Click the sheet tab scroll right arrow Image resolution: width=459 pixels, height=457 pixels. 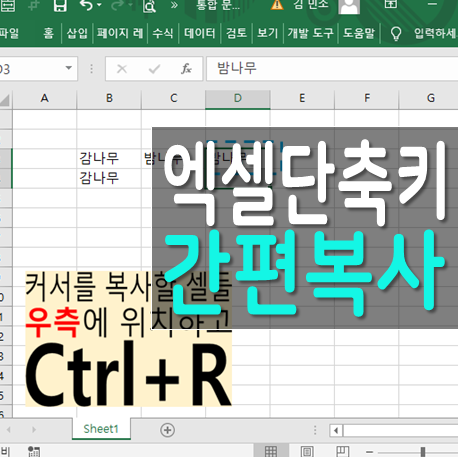pyautogui.click(x=34, y=430)
